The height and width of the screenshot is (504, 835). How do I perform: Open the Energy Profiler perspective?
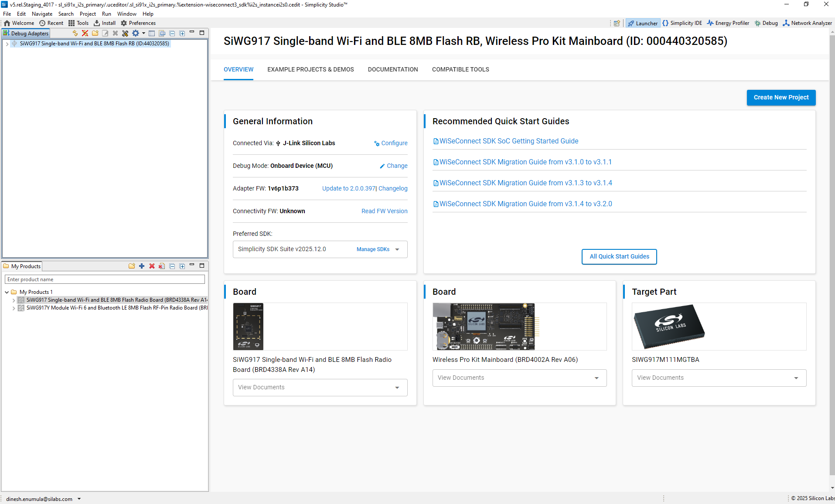(x=728, y=23)
